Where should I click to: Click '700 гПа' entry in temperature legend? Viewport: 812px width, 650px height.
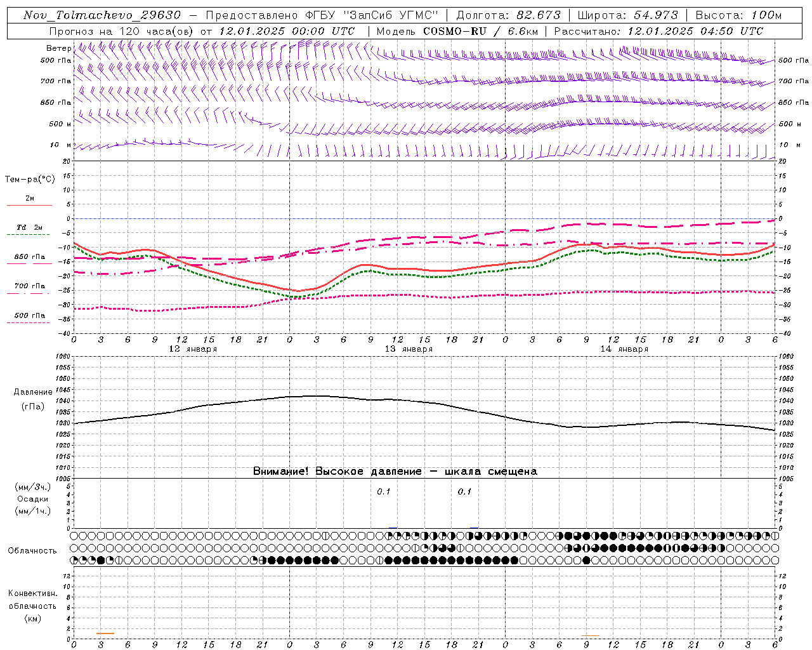point(30,286)
